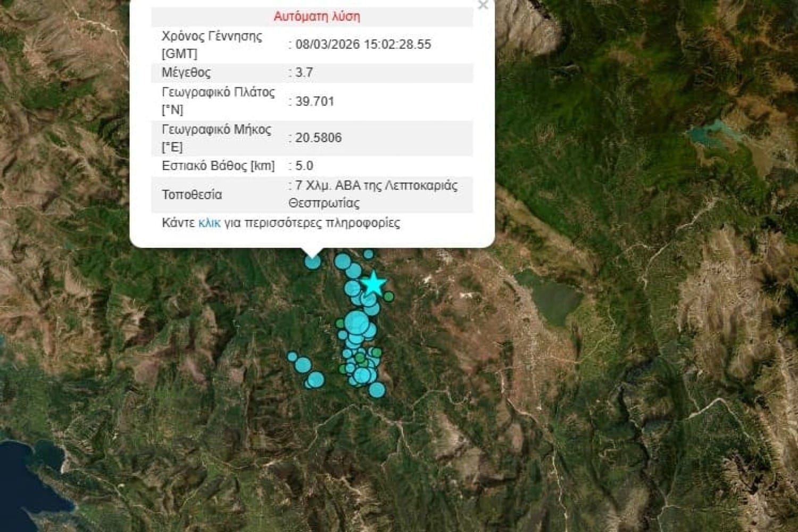Click the latitude value 39.701
This screenshot has height=532, width=798.
tap(314, 101)
